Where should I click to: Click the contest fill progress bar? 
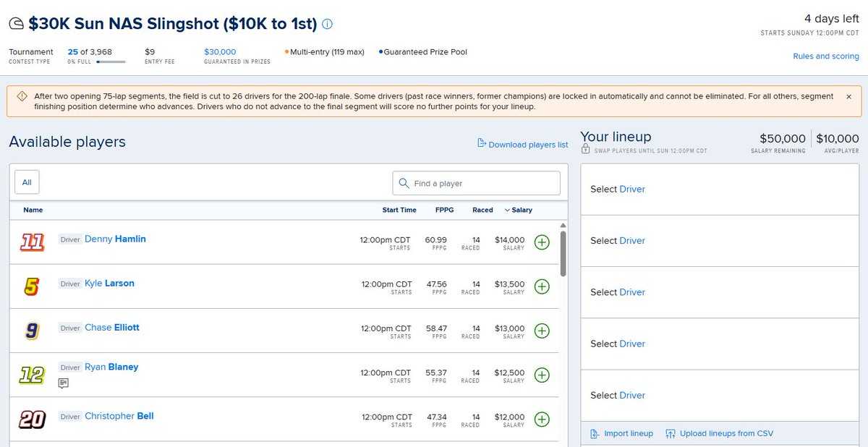111,62
